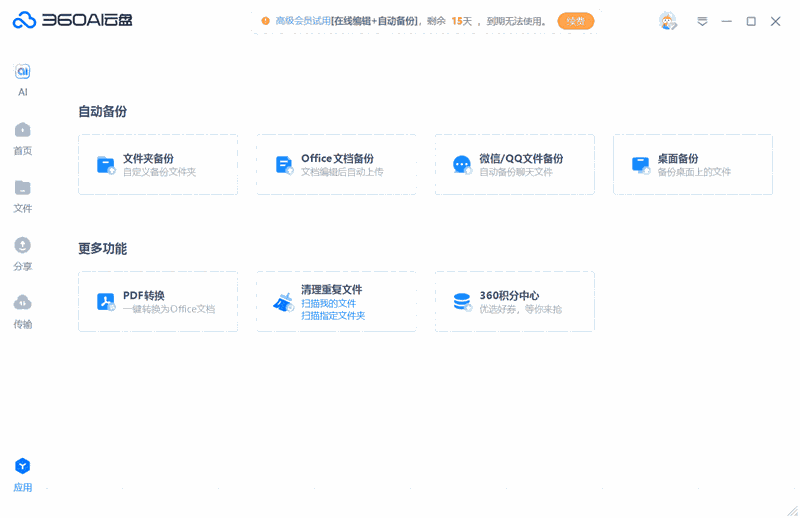Open 360积分中心 points card

pyautogui.click(x=515, y=302)
